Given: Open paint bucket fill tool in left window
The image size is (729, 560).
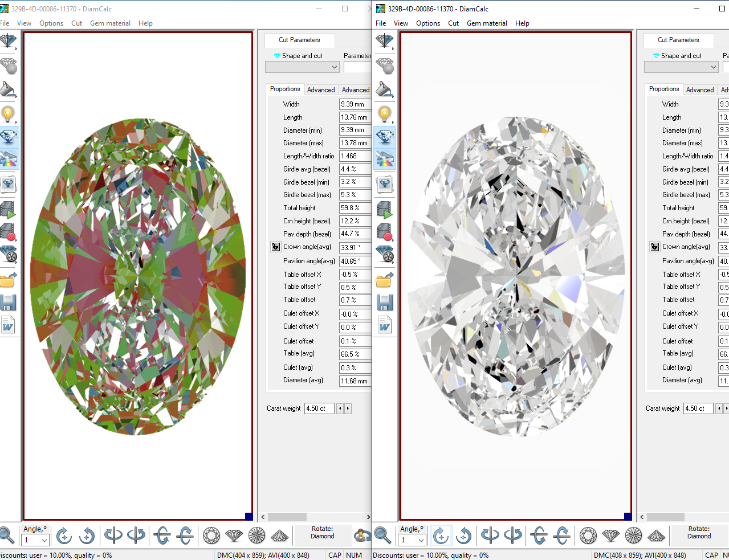Looking at the screenshot, I should [8, 90].
